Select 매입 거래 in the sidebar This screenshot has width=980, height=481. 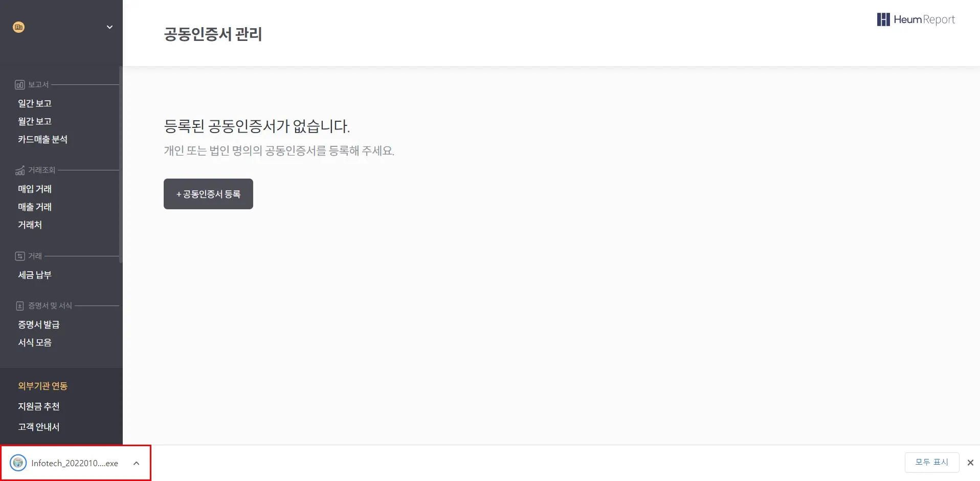(x=35, y=189)
